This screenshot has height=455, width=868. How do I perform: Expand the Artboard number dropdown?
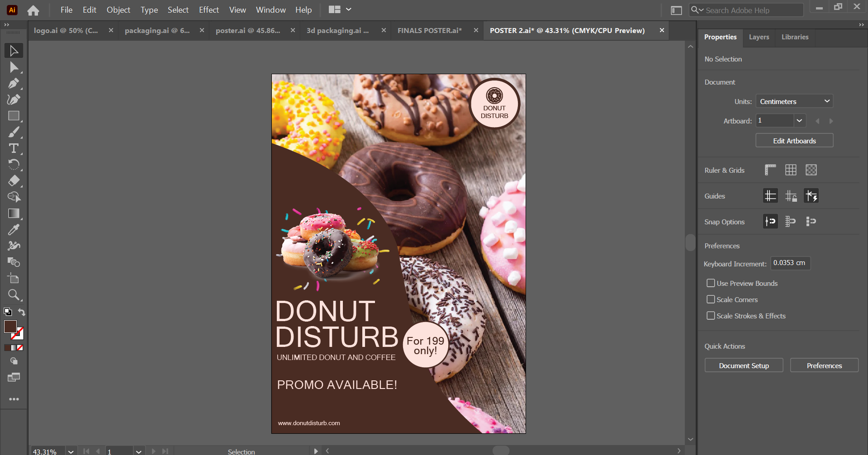799,121
